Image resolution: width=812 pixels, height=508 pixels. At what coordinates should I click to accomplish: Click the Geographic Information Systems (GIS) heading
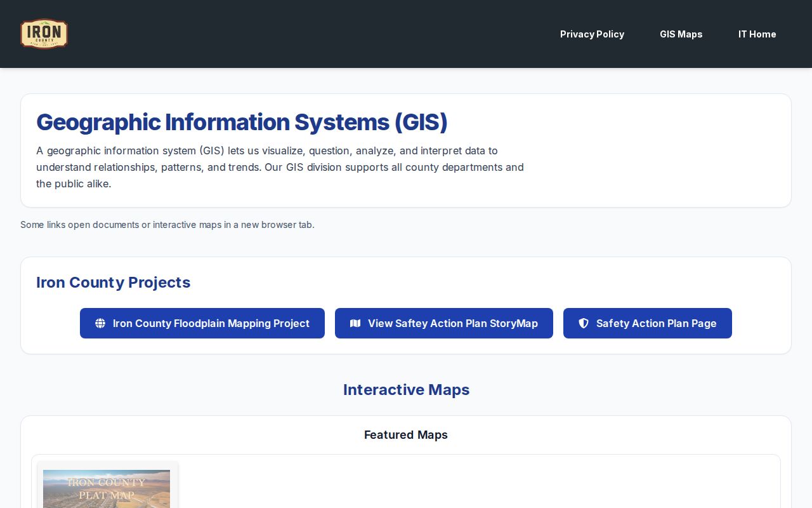click(242, 122)
